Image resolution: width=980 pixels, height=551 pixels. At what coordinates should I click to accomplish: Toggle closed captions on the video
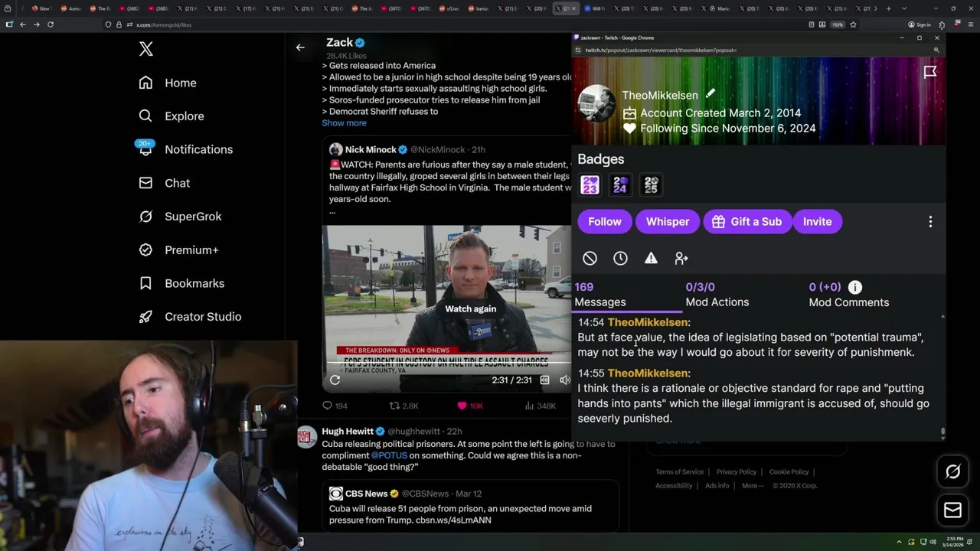point(544,380)
